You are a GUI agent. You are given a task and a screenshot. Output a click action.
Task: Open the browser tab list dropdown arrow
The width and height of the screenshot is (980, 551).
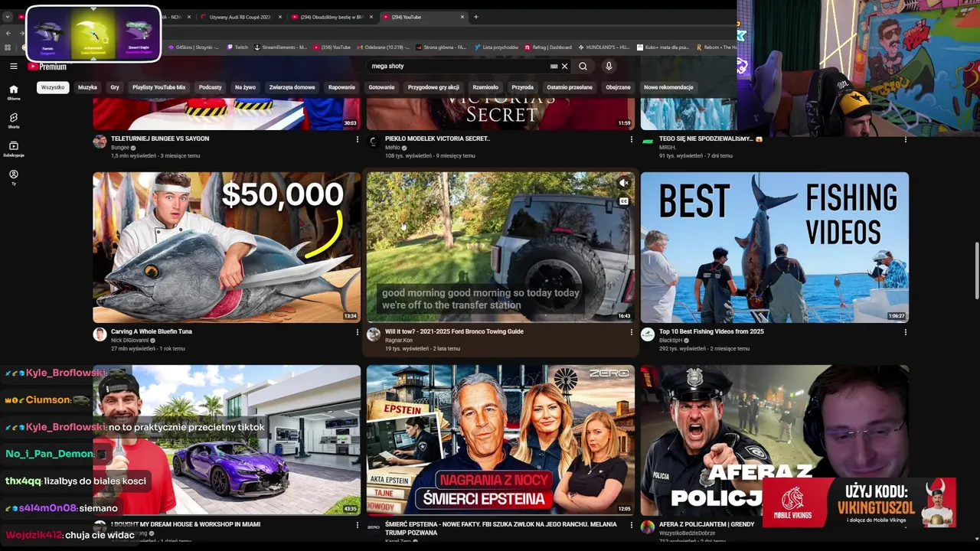(x=8, y=17)
